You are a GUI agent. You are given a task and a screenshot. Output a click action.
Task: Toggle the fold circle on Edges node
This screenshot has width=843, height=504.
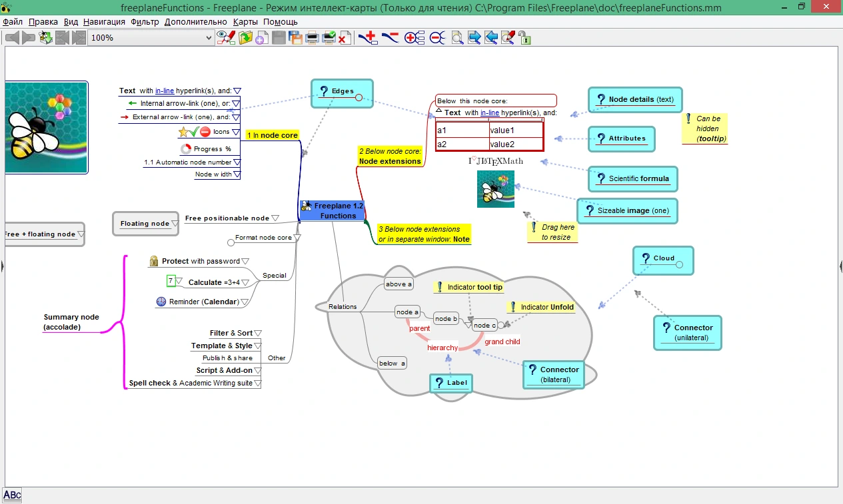tap(359, 99)
